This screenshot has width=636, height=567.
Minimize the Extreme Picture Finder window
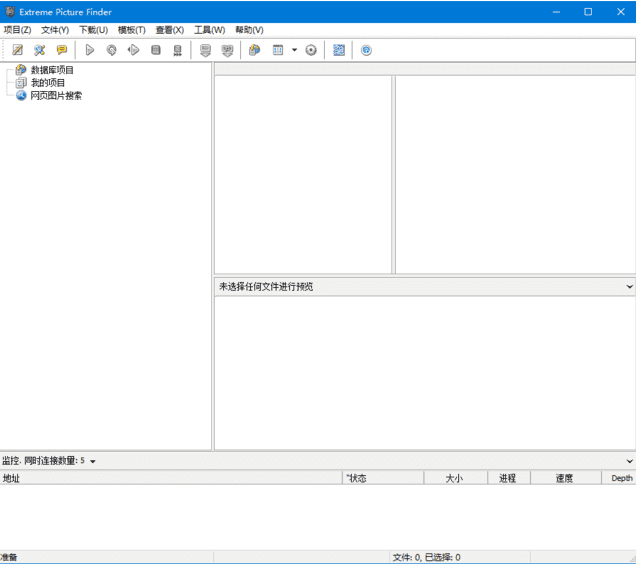point(556,12)
